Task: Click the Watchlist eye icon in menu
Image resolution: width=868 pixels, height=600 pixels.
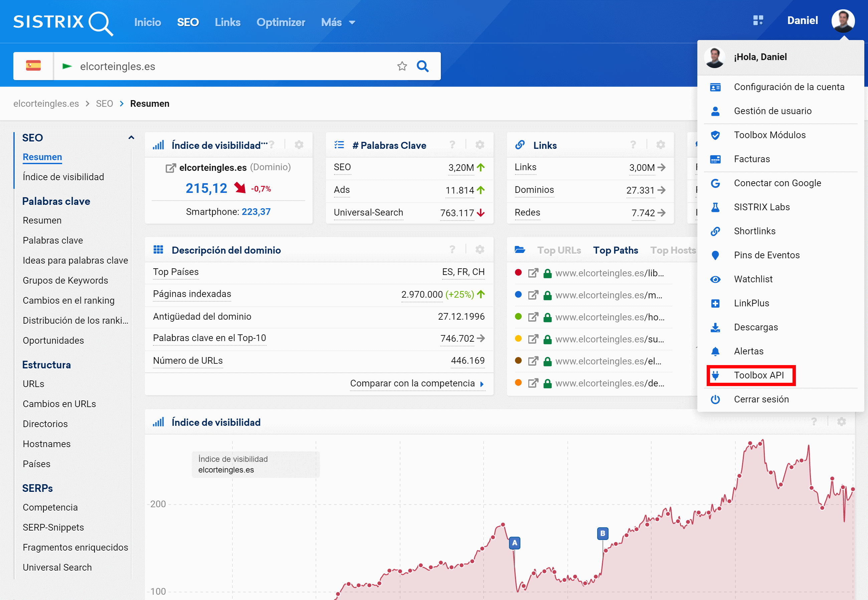Action: coord(715,279)
